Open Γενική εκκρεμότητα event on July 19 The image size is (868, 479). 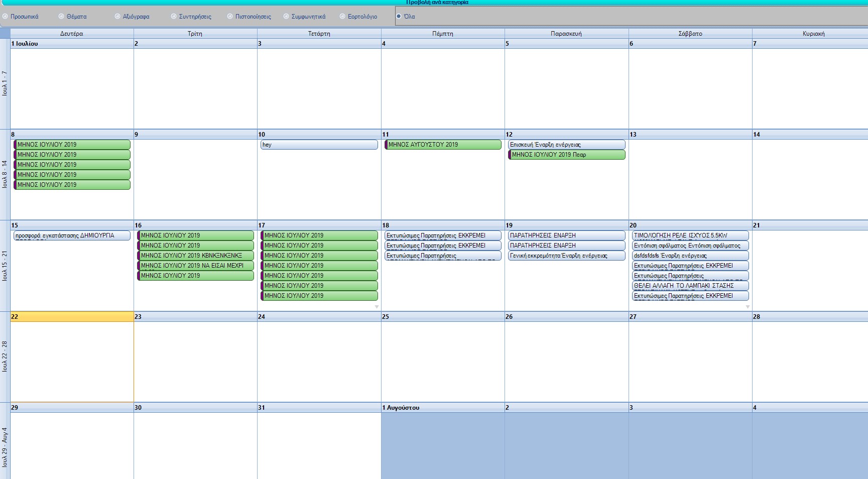(x=566, y=256)
